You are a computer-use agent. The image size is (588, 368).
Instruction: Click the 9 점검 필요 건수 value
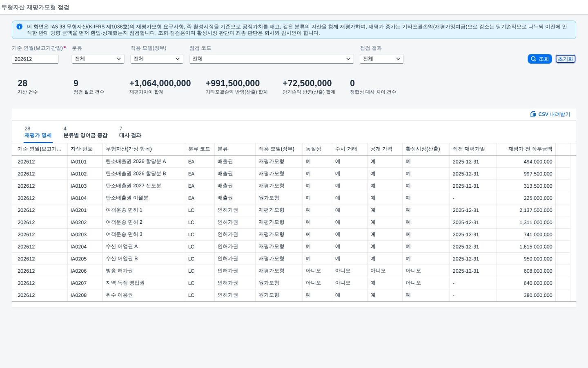tap(76, 83)
